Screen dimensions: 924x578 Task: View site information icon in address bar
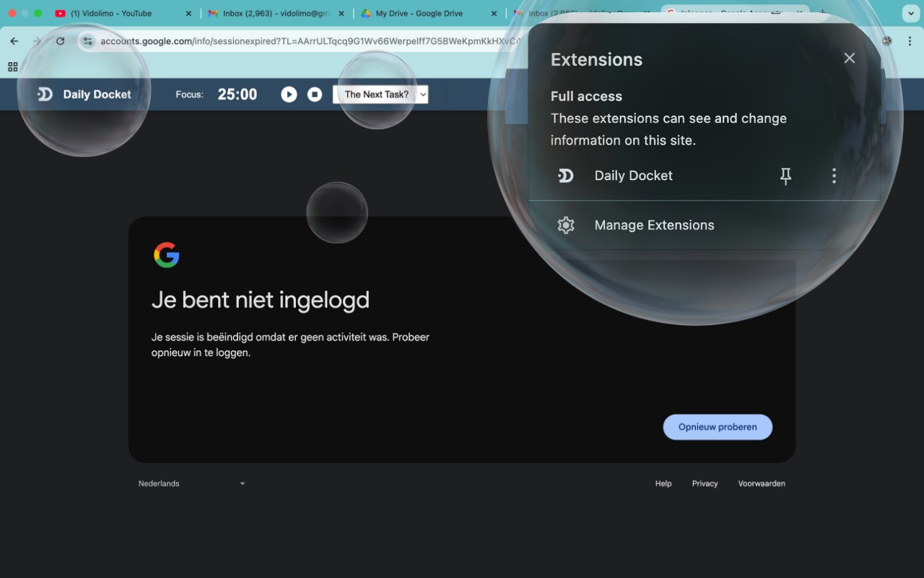point(87,41)
